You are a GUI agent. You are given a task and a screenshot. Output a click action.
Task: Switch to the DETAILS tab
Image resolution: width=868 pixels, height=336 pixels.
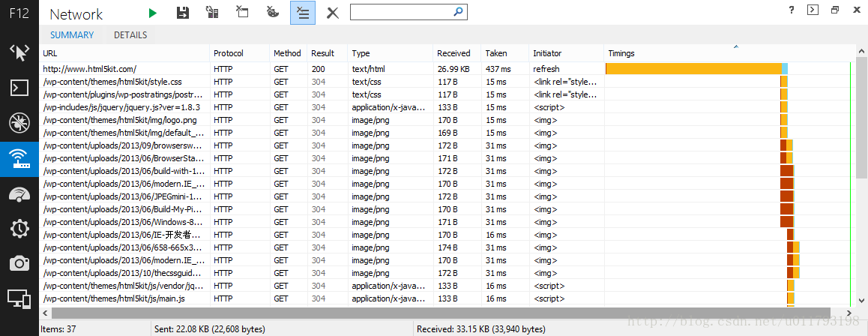tap(130, 35)
